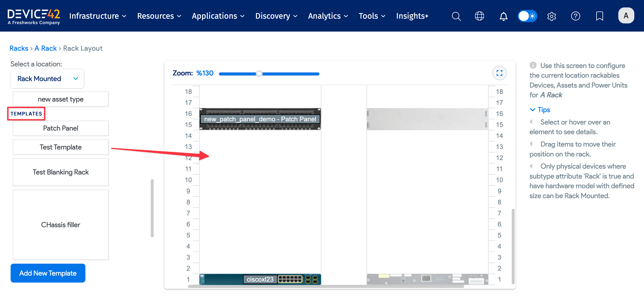Select the Test Blanking Rack template
This screenshot has height=299, width=644.
point(60,172)
